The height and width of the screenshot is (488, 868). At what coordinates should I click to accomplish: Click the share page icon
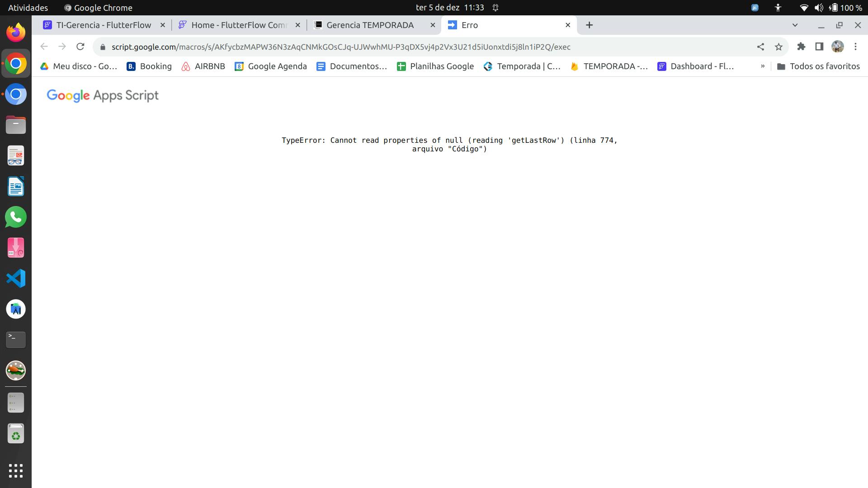(760, 47)
